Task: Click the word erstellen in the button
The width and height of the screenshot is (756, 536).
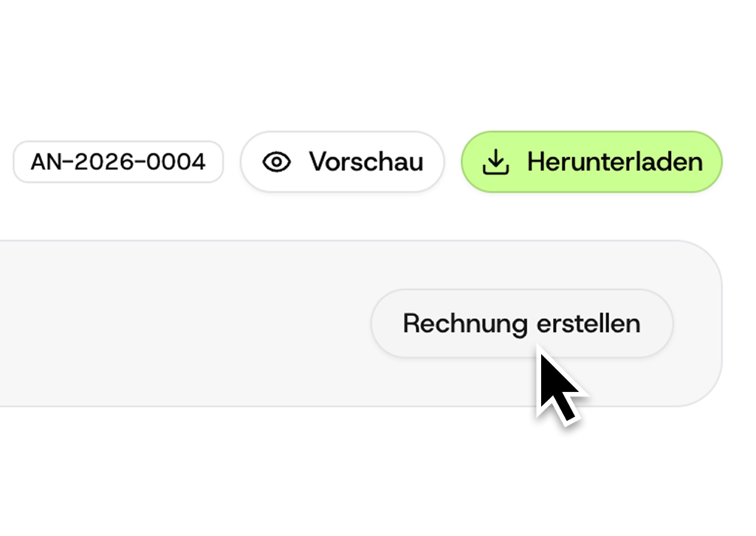Action: pyautogui.click(x=588, y=323)
